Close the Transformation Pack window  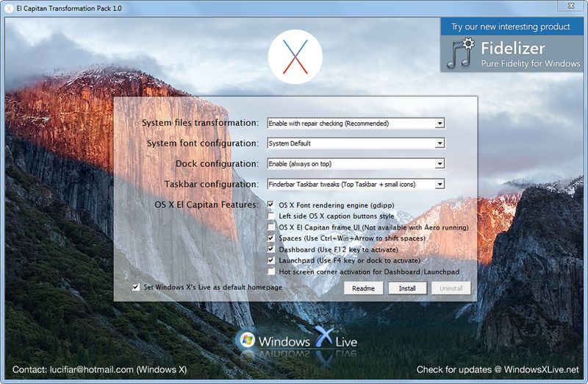tap(571, 6)
